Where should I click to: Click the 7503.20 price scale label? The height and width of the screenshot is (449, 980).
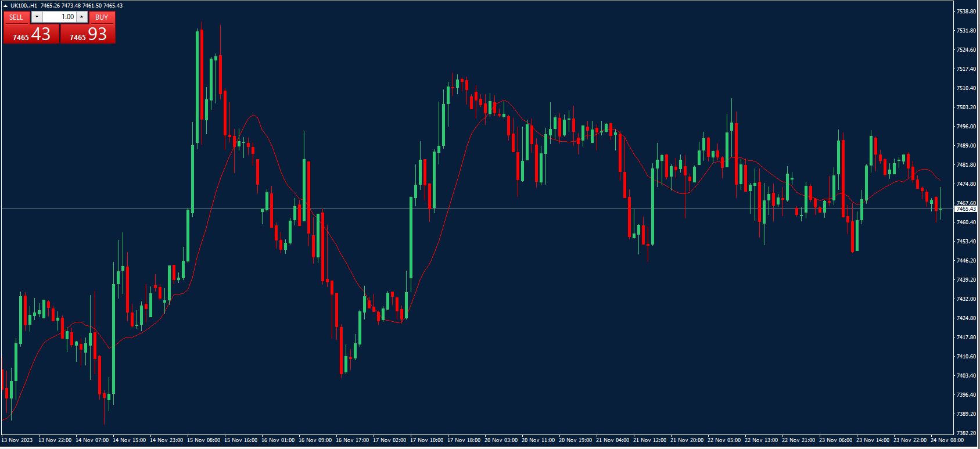(965, 107)
